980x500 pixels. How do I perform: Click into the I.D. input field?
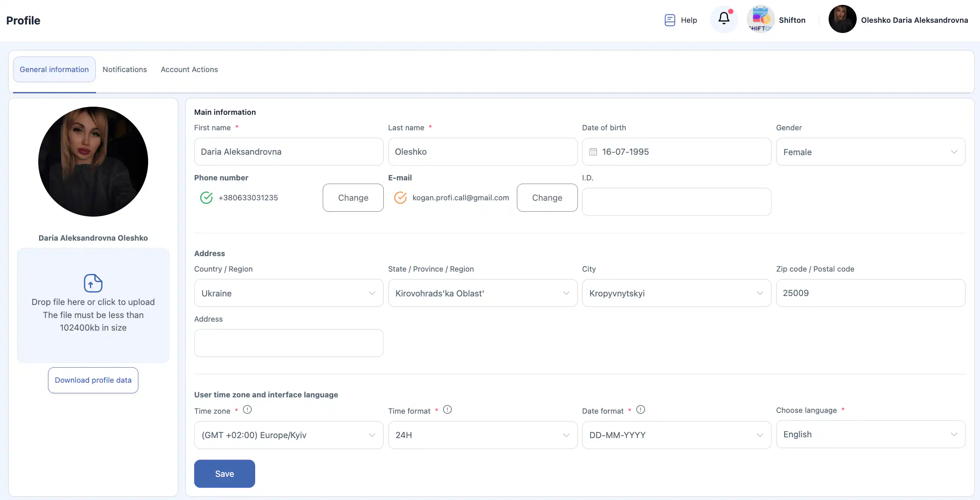point(676,202)
